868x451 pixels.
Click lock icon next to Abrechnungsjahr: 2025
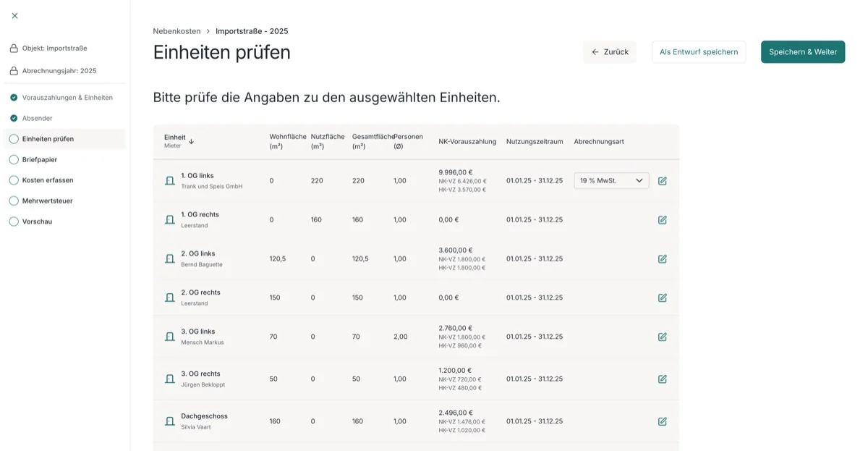[14, 71]
